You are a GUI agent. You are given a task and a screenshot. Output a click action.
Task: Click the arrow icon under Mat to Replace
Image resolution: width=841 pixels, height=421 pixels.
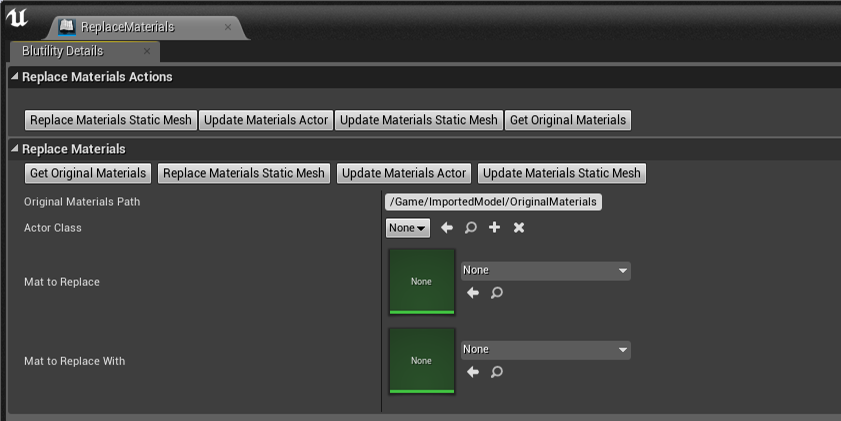point(473,293)
